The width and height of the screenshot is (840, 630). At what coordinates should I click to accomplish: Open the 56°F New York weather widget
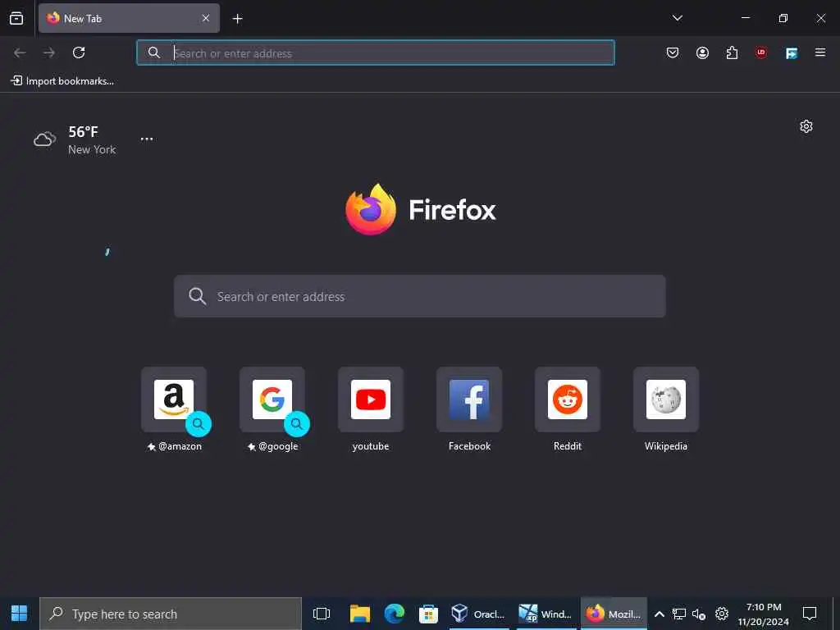pyautogui.click(x=75, y=139)
